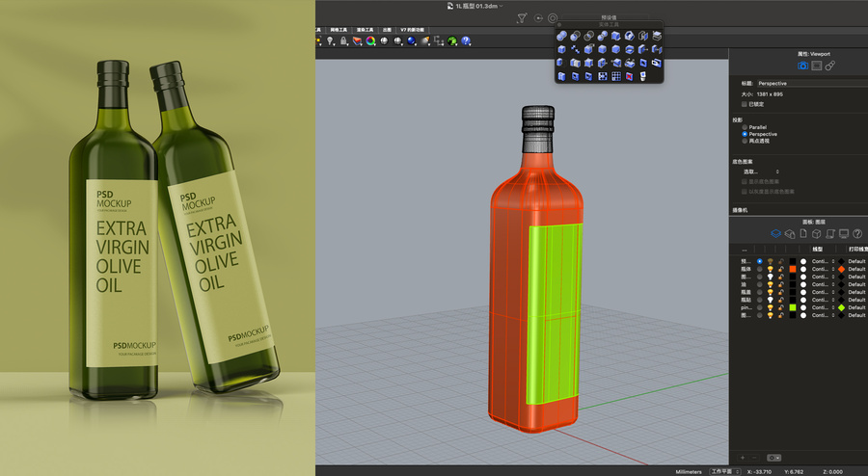Select Parallel projection
This screenshot has width=868, height=476.
click(x=745, y=127)
